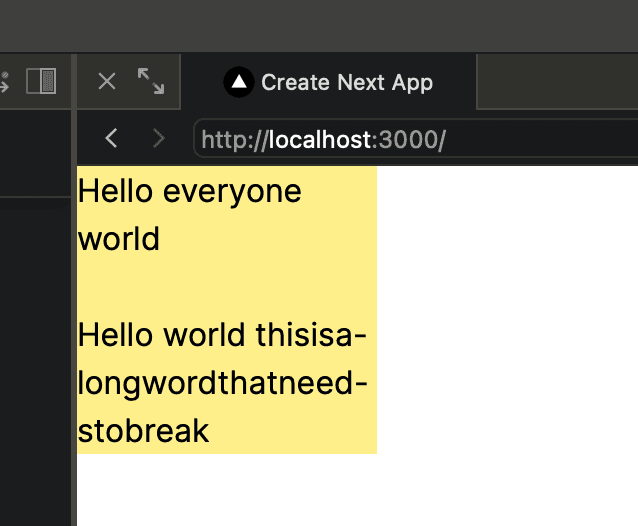Expand the preview panel with diagonal arrows icon
This screenshot has height=526, width=638.
[x=151, y=81]
